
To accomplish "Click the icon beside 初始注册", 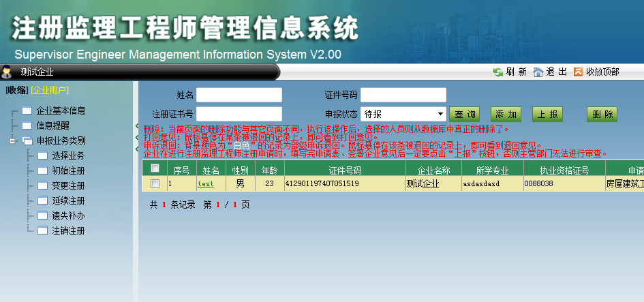I will click(x=42, y=170).
